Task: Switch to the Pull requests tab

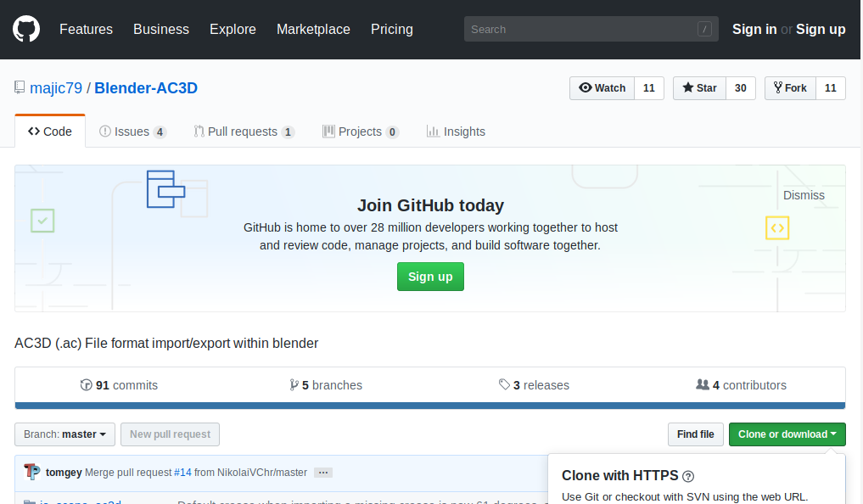Action: click(x=244, y=132)
